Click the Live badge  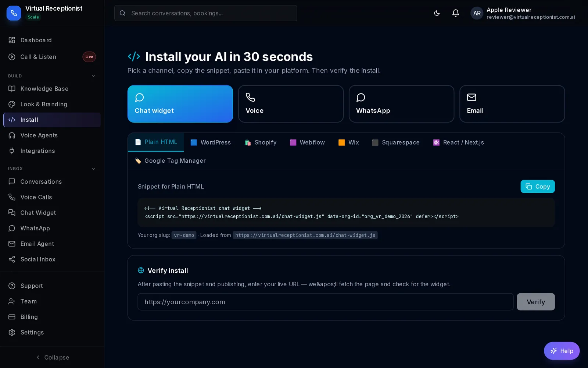tap(89, 57)
